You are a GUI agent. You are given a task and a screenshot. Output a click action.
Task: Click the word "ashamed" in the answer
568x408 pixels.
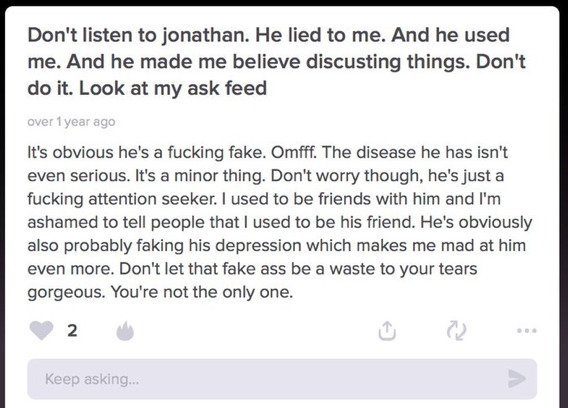(x=62, y=222)
